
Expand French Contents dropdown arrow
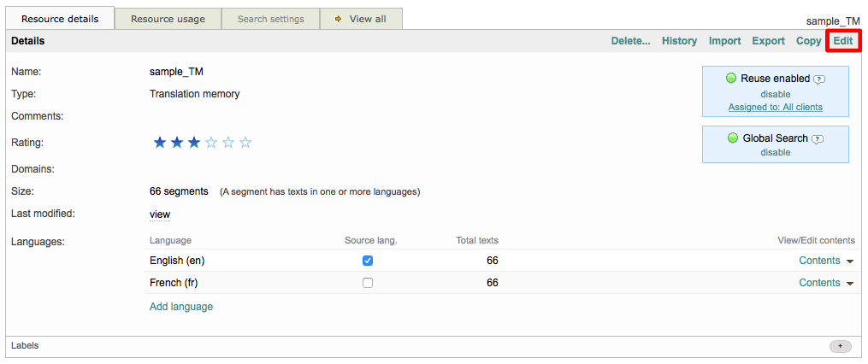(x=850, y=284)
